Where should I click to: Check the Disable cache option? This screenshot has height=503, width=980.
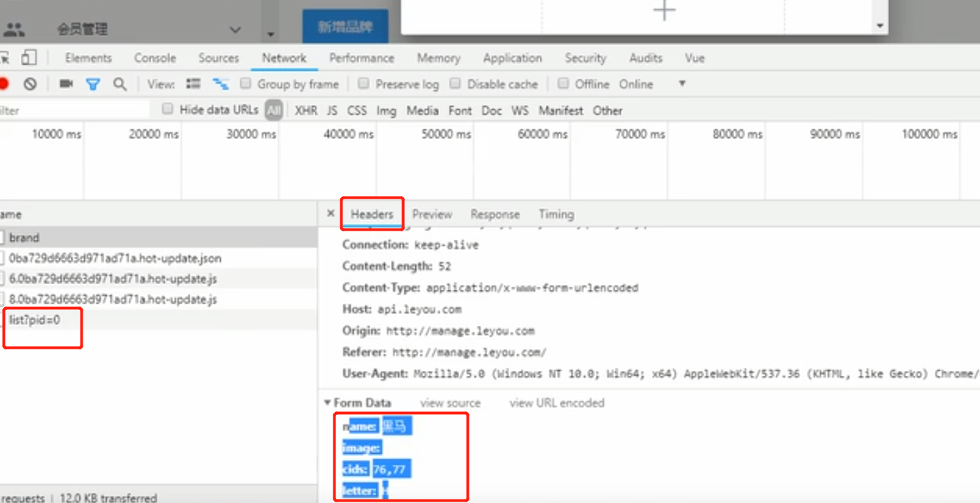455,84
